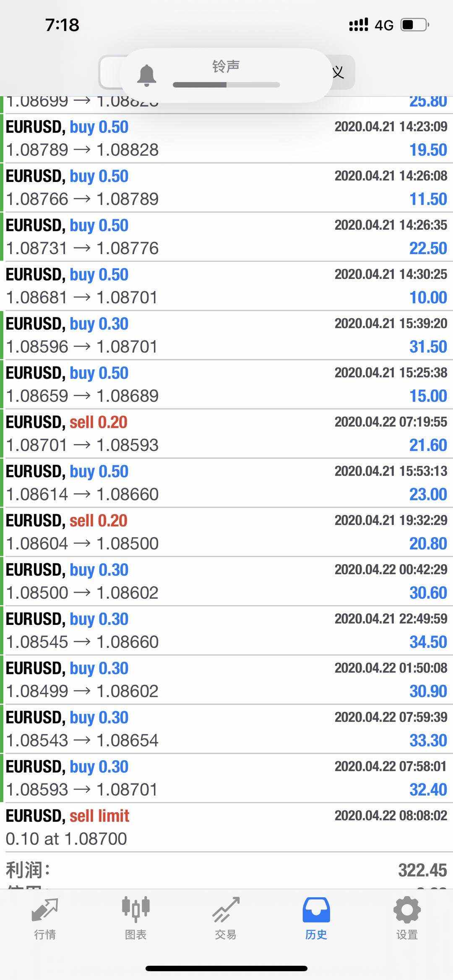The width and height of the screenshot is (453, 980).
Task: Tap the Settings (设置) tab label
Action: coord(406,935)
